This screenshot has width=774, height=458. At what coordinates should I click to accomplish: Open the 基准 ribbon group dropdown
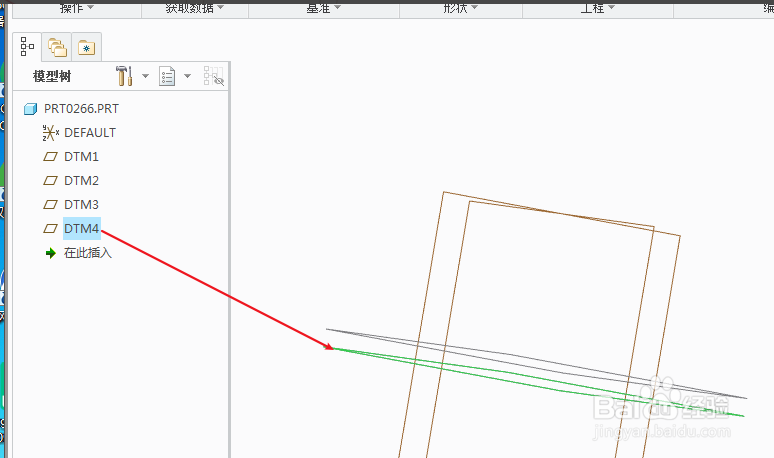323,8
